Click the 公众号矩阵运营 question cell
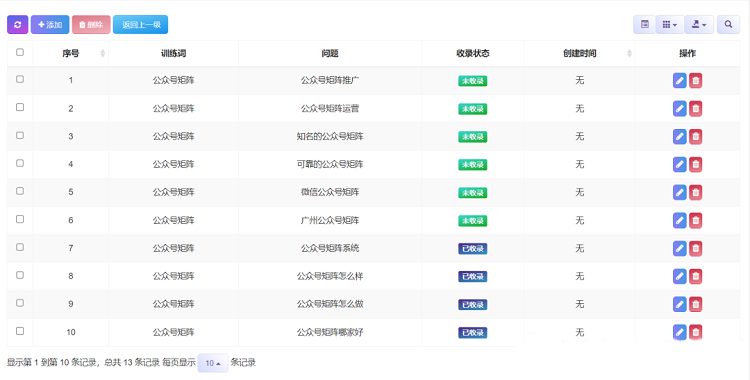750x380 pixels. pyautogui.click(x=330, y=109)
